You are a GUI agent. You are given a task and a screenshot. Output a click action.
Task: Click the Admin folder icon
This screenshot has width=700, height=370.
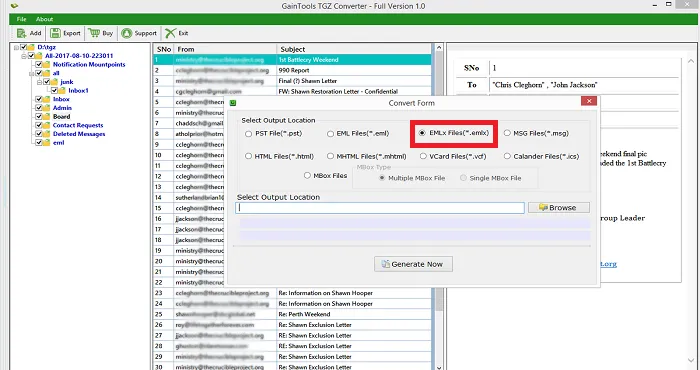46,108
